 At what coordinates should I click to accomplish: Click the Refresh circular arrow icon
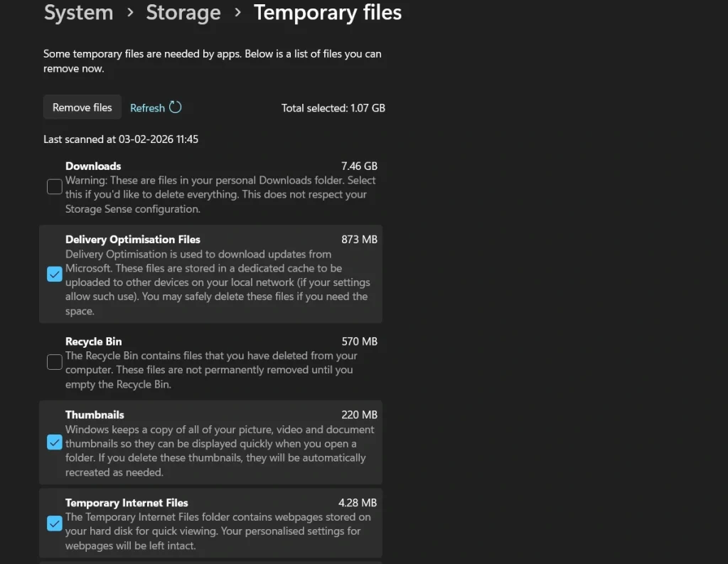pyautogui.click(x=176, y=107)
